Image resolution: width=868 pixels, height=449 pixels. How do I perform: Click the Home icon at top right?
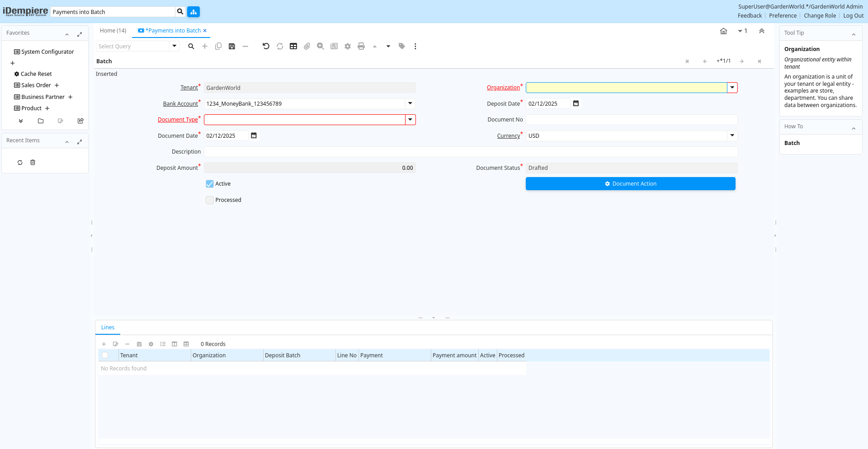(723, 31)
